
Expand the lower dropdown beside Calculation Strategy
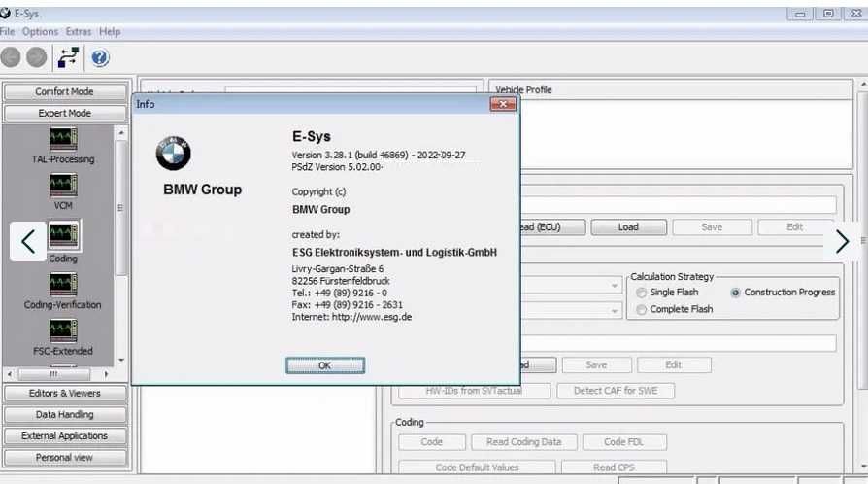pyautogui.click(x=615, y=311)
